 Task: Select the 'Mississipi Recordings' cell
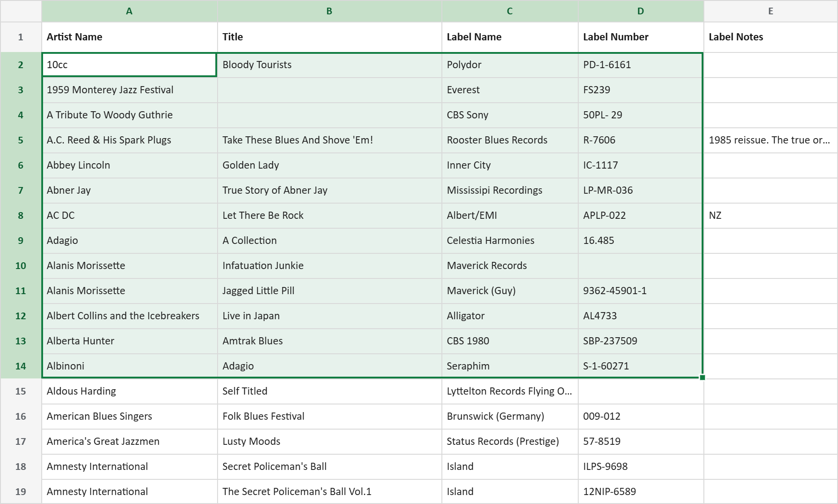(510, 191)
